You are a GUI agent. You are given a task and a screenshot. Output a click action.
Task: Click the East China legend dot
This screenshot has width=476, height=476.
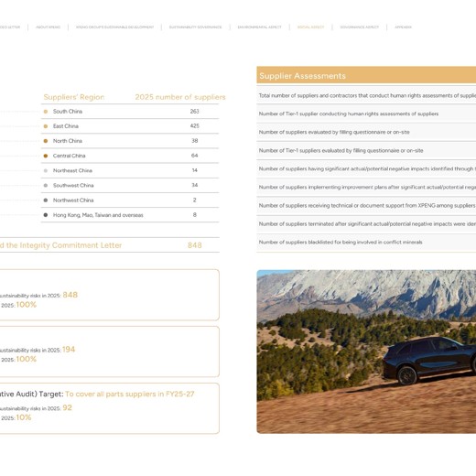click(x=46, y=126)
